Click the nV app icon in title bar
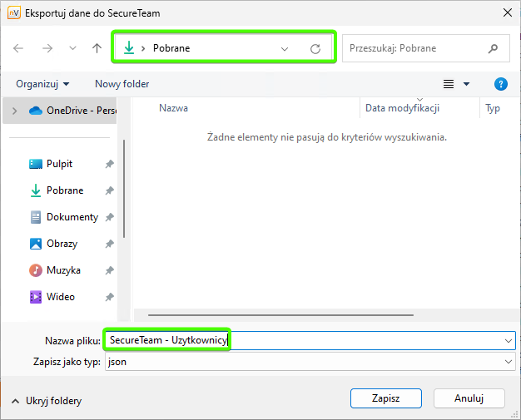Viewport: 521px width, 420px height. pyautogui.click(x=14, y=13)
